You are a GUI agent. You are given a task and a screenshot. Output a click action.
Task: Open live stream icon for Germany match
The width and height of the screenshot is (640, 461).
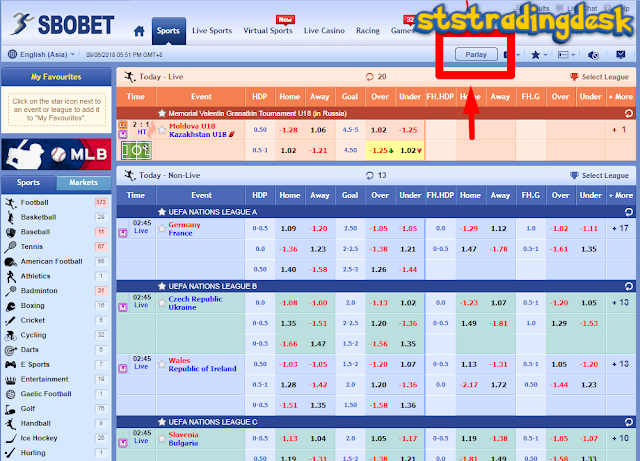point(123,233)
